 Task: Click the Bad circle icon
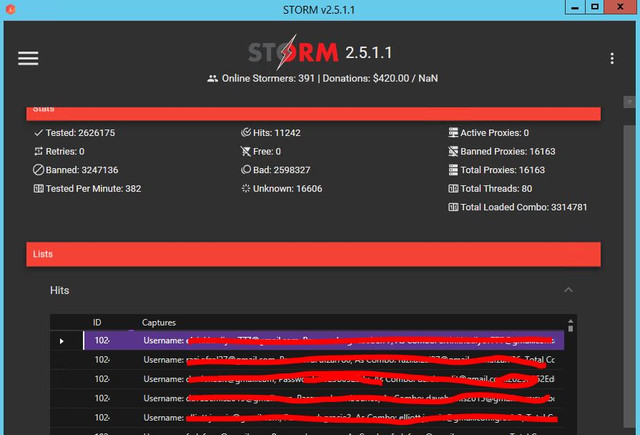click(x=246, y=169)
